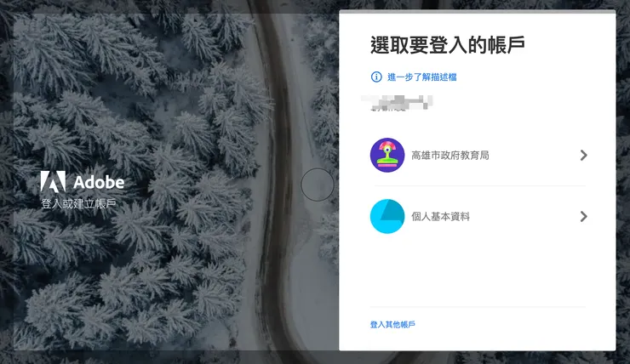Click the gray bar atop the sign-in panel
The image size is (630, 364).
[x=478, y=12]
